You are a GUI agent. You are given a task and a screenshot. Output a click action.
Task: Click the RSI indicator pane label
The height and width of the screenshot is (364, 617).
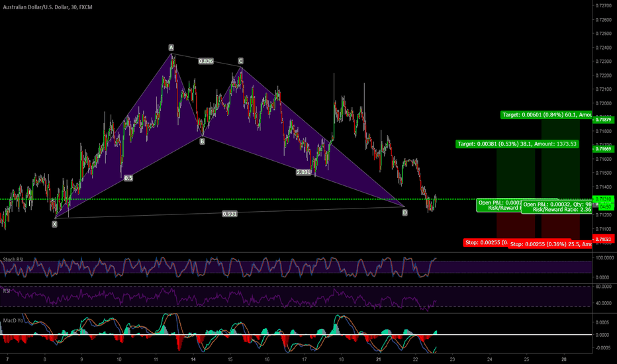click(x=7, y=291)
